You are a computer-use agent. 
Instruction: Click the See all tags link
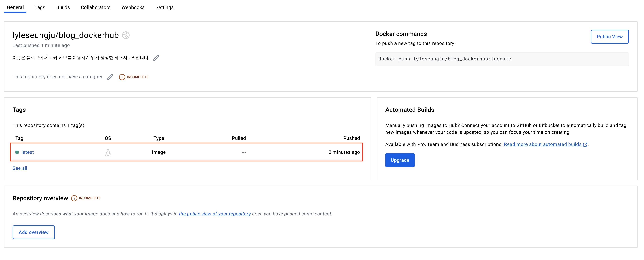(20, 168)
